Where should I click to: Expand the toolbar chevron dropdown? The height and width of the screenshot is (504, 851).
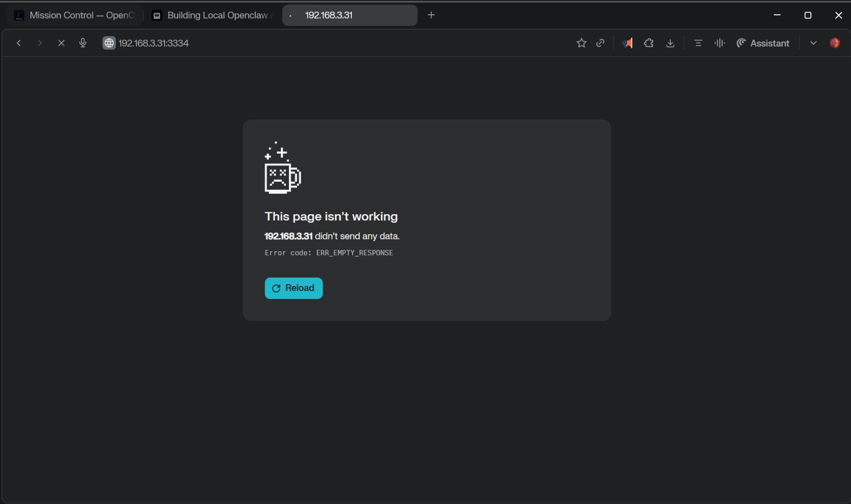point(813,43)
